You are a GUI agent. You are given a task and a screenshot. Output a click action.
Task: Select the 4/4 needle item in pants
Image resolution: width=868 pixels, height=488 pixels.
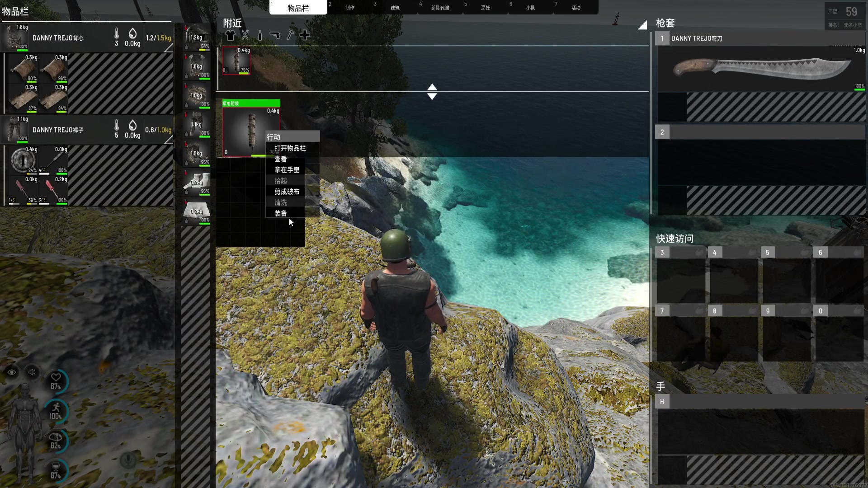(53, 160)
